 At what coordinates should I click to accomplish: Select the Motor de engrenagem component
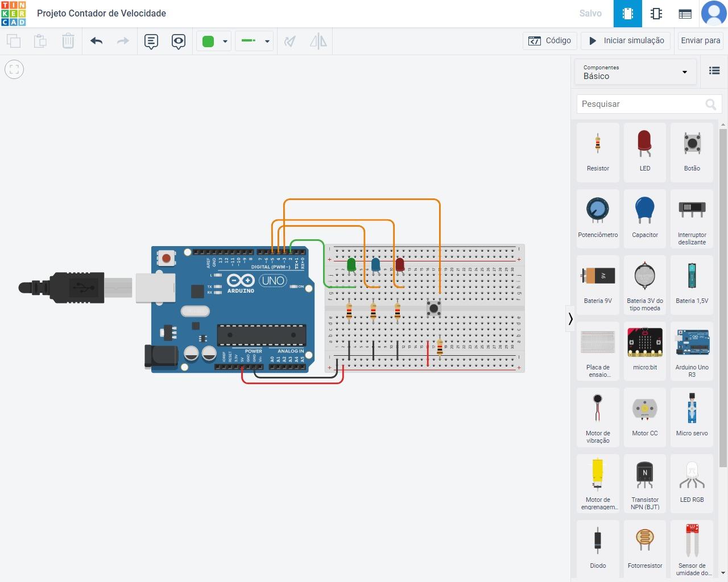point(598,484)
